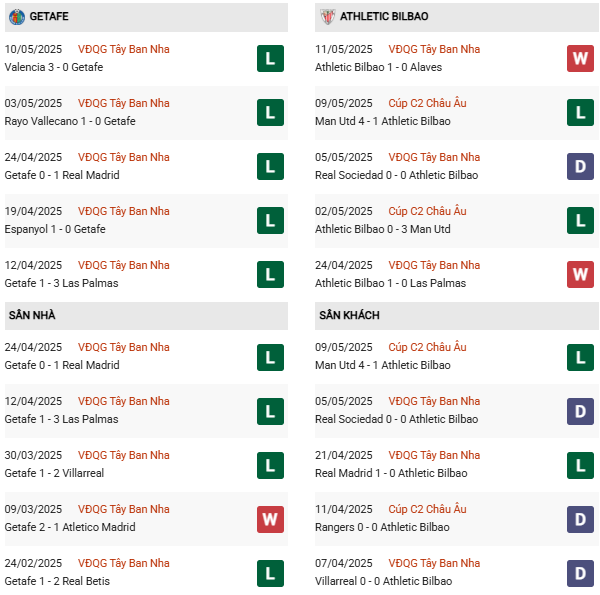Viewport: 600px width, 595px height.
Task: Click L badge for Getafe 1-2 Real Betis
Action: click(x=270, y=573)
